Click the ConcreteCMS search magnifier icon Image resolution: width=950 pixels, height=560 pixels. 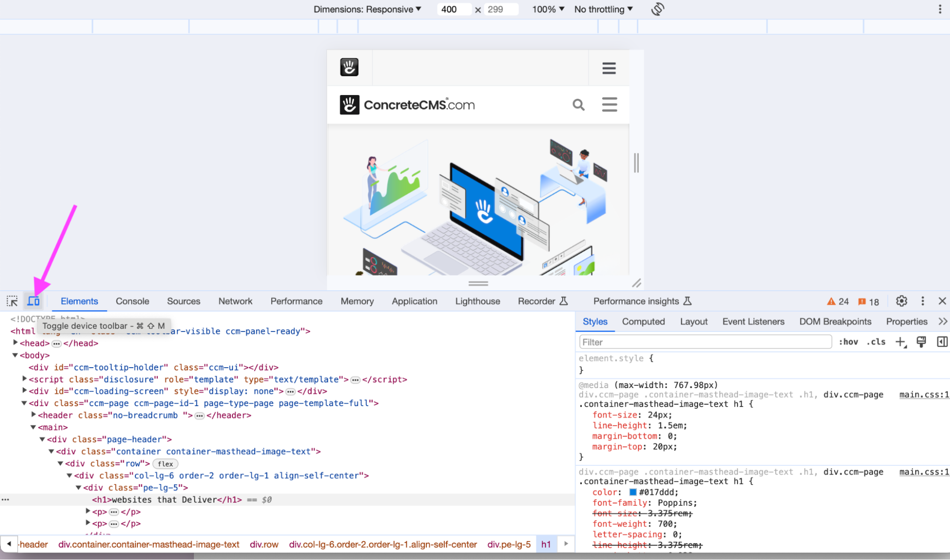[x=578, y=104]
